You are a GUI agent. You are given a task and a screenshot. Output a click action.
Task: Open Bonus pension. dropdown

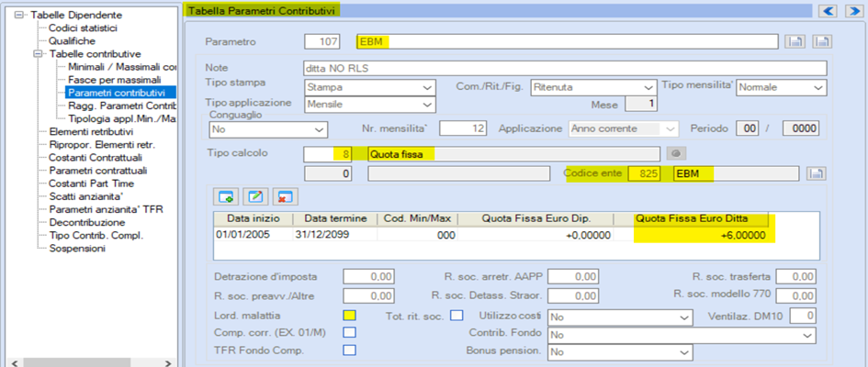point(620,351)
